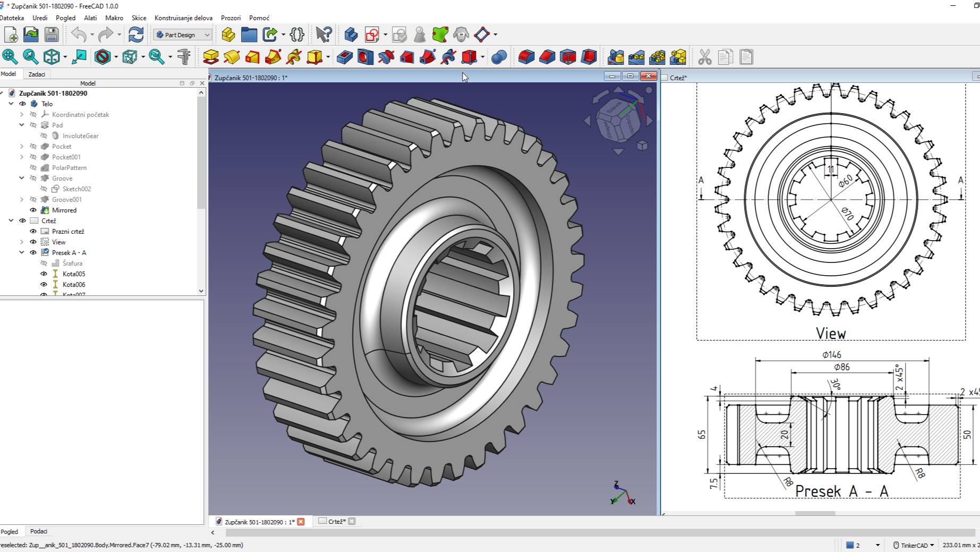The width and height of the screenshot is (980, 552).
Task: Select the Fillet tool
Action: pos(526,57)
